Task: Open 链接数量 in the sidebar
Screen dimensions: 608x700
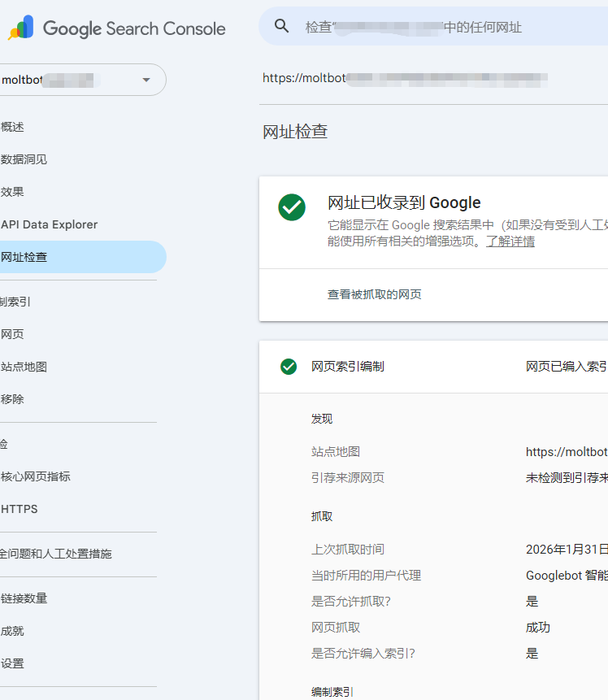Action: (x=24, y=598)
